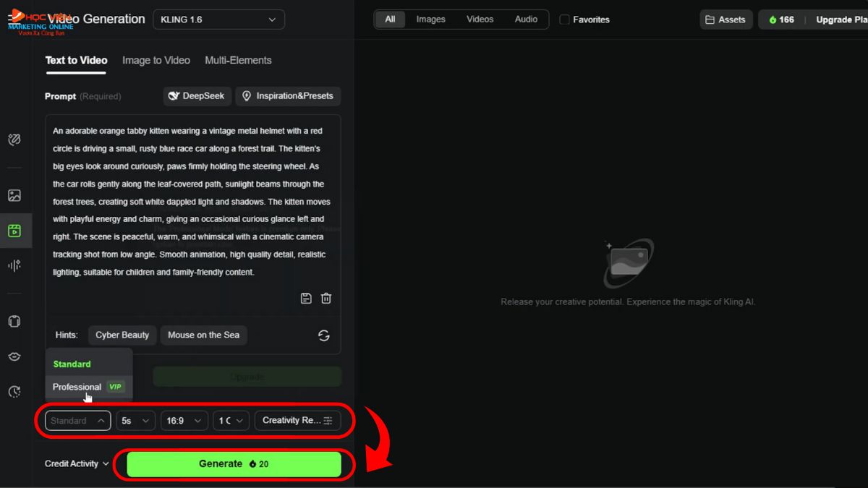Insert the Cyber Beauty hint

point(122,335)
